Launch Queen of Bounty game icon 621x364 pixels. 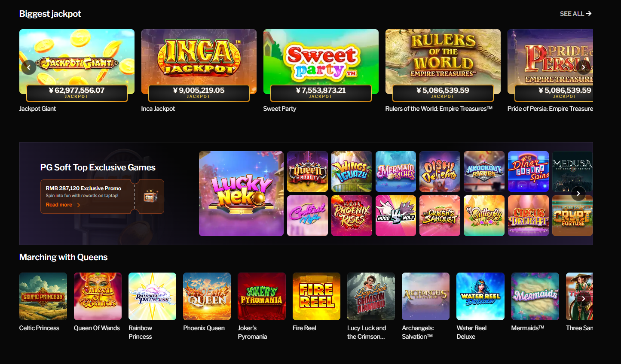tap(307, 171)
